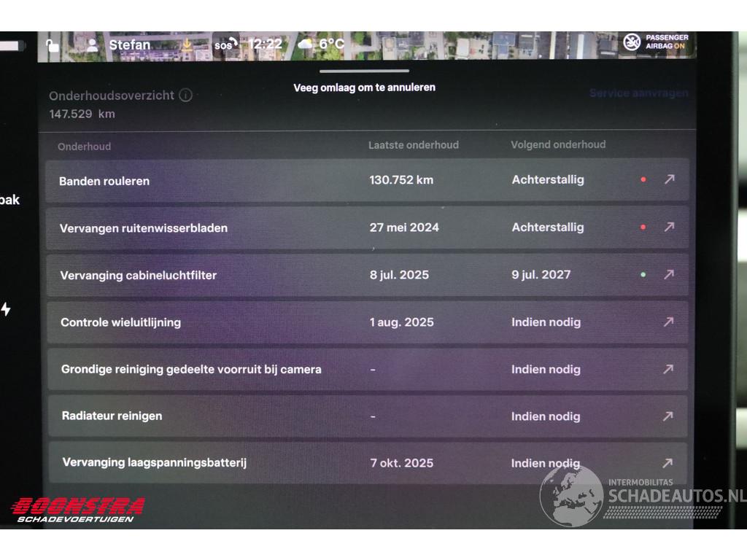
Task: Tap the software download arrow icon
Action: pos(187,44)
